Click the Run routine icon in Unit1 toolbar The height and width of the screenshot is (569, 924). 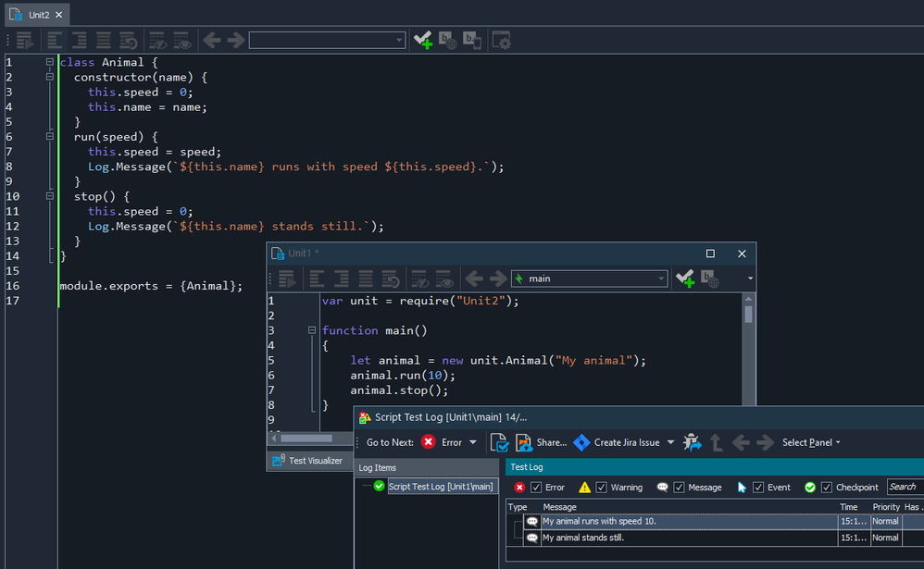tap(287, 278)
